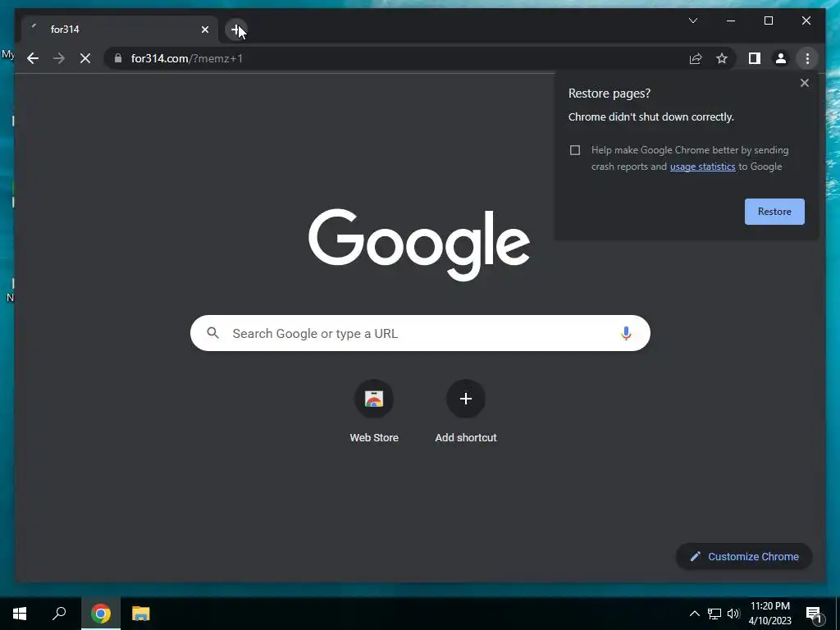The width and height of the screenshot is (840, 630).
Task: Open File Explorer from taskbar
Action: 141,614
